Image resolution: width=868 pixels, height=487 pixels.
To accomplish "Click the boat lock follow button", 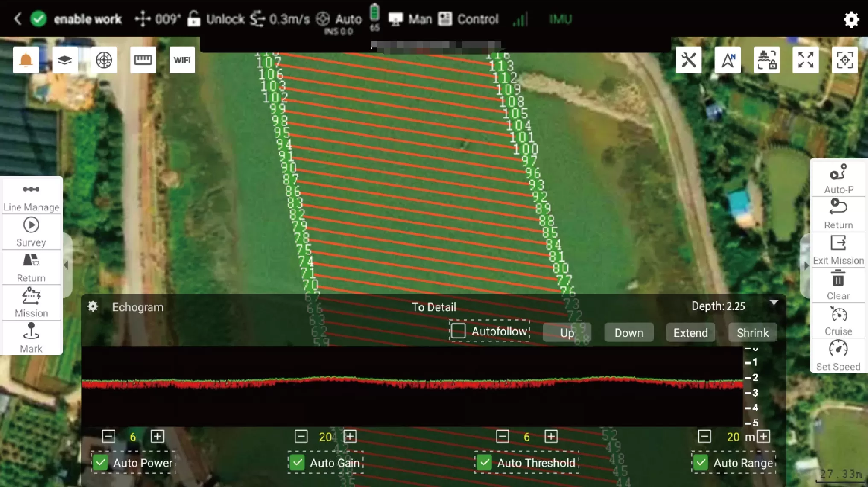I will [767, 60].
